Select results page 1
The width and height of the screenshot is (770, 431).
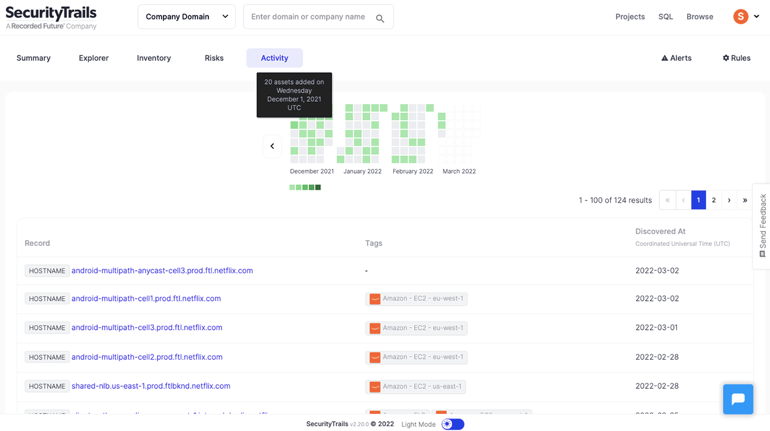[x=698, y=200]
